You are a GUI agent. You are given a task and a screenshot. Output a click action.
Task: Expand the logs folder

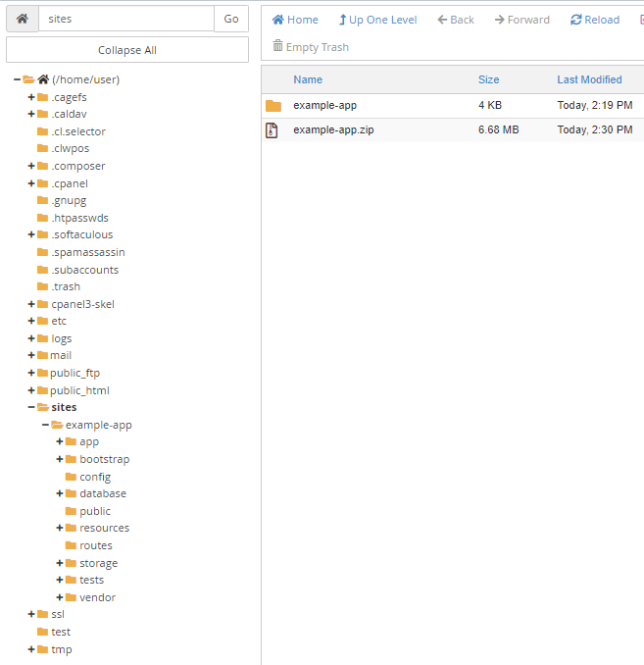[31, 338]
